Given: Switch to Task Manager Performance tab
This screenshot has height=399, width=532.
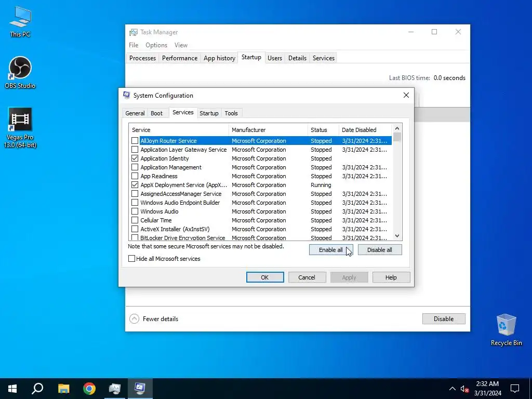Looking at the screenshot, I should 179,58.
